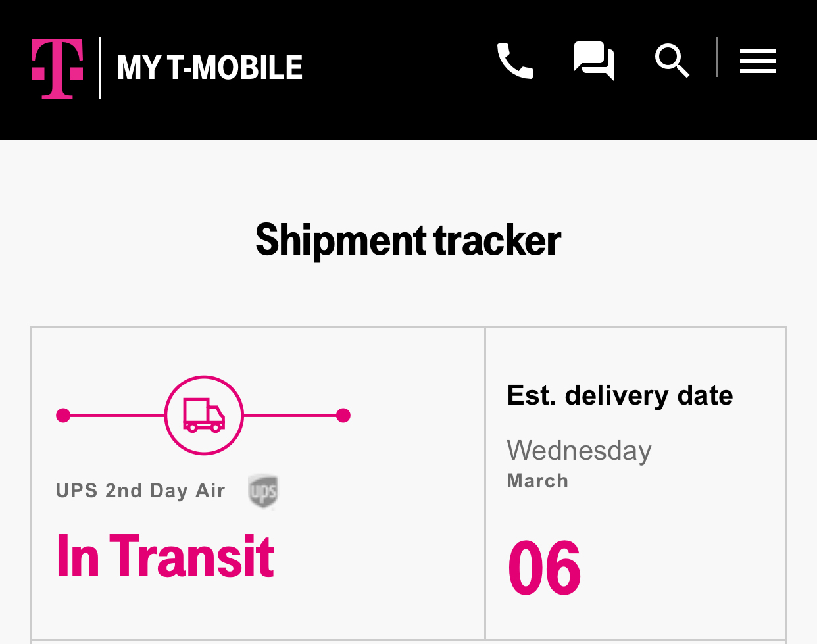Click the Wednesday day label

(579, 451)
